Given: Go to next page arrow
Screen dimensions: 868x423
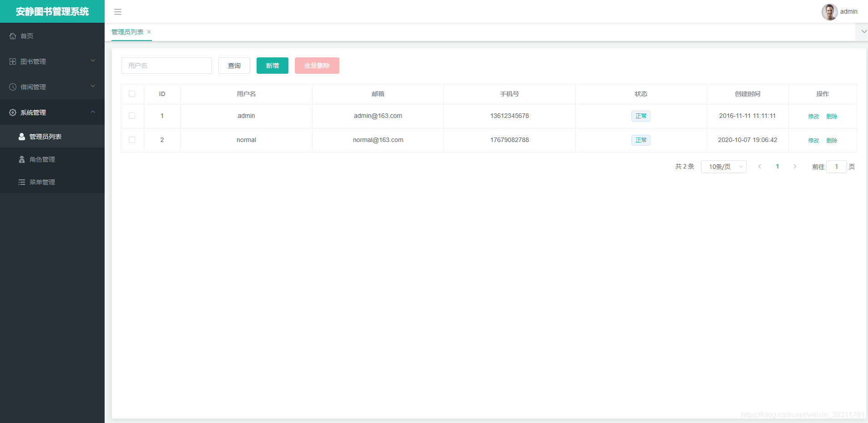Looking at the screenshot, I should click(795, 167).
